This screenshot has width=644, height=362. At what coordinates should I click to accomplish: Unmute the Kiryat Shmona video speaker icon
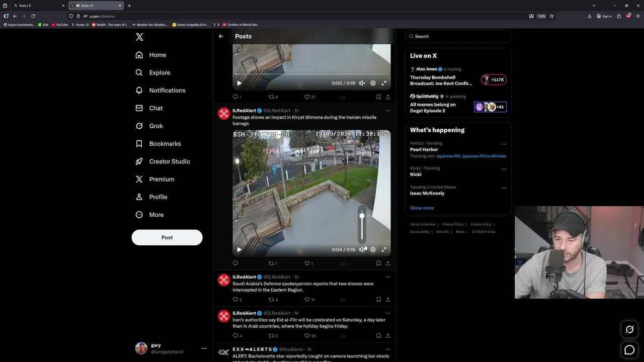pos(362,249)
